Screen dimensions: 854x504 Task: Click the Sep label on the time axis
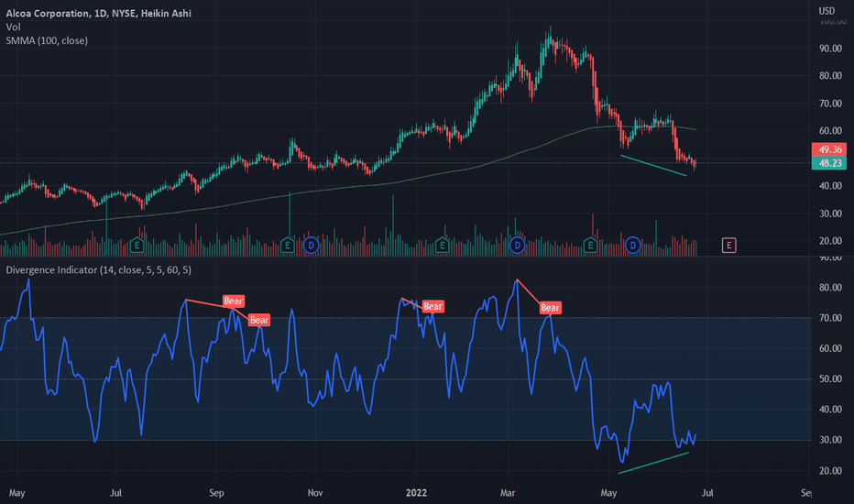[216, 493]
